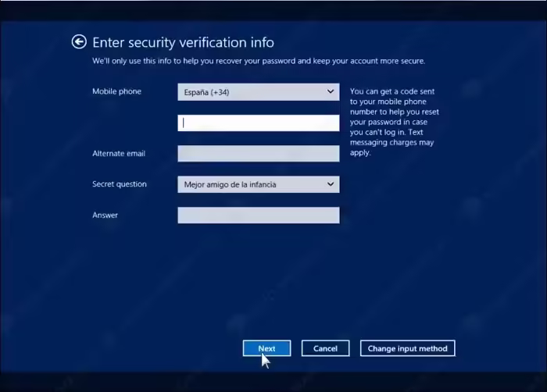547x392 pixels.
Task: Click the 'Secret question' label
Action: 120,184
